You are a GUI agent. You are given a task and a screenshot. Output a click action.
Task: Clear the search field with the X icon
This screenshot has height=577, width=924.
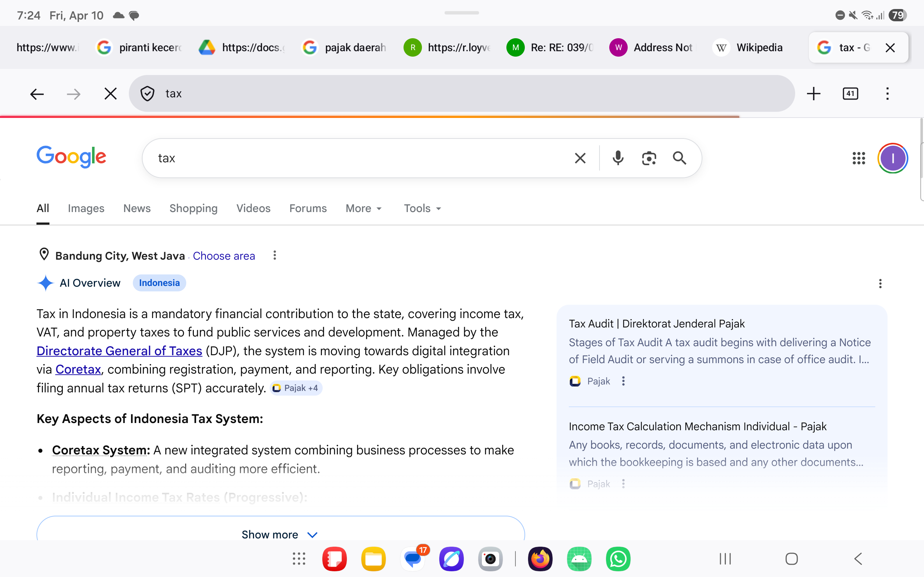click(580, 158)
